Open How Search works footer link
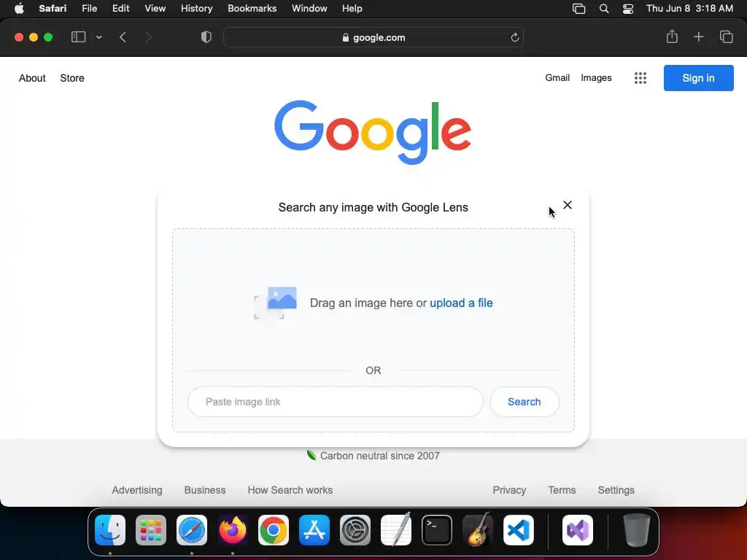The height and width of the screenshot is (560, 747). coord(290,490)
